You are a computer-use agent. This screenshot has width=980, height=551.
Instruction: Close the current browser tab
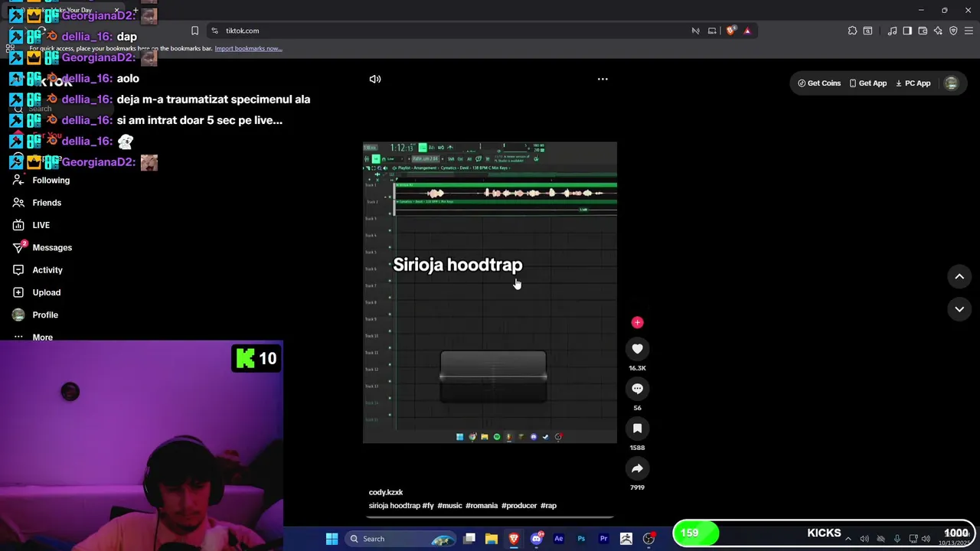[x=116, y=10]
